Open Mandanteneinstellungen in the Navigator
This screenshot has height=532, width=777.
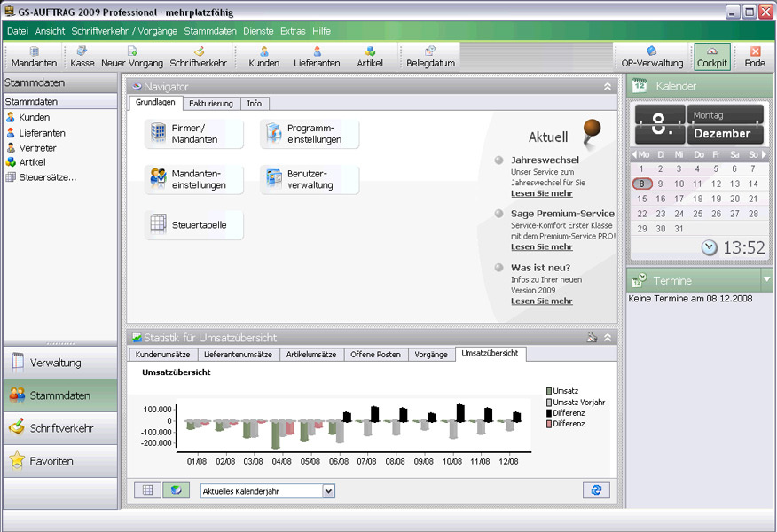point(193,179)
